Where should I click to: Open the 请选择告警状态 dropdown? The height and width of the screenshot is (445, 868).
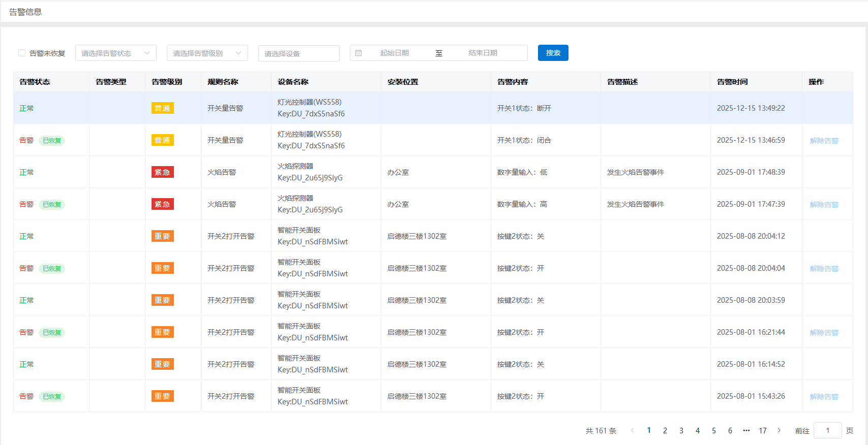coord(115,53)
